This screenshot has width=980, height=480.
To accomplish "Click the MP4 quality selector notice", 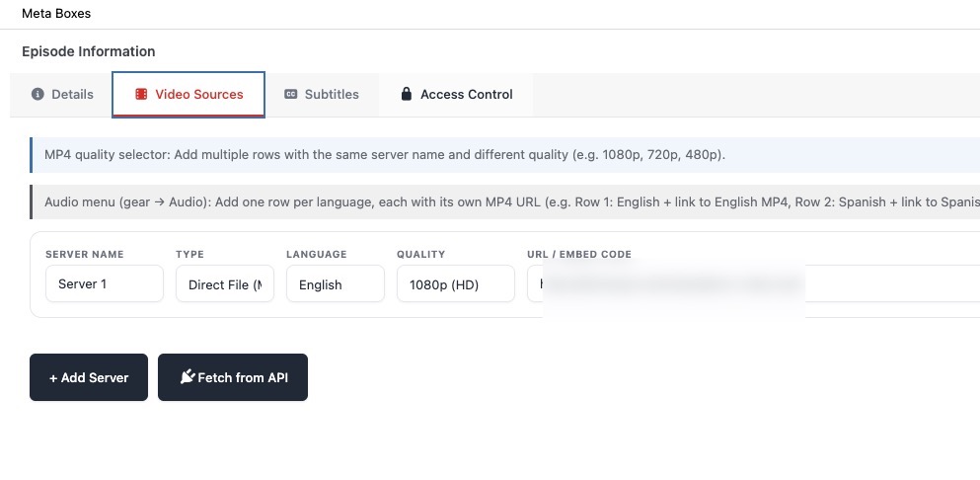I will 385,155.
